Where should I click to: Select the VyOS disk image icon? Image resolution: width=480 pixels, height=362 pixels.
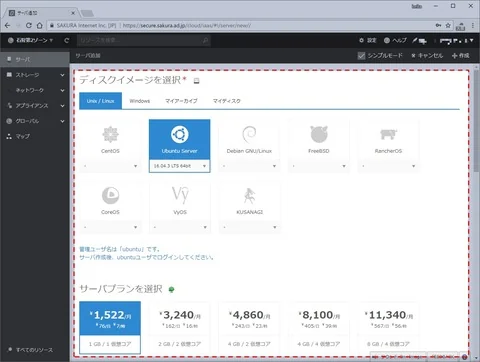[x=180, y=195]
